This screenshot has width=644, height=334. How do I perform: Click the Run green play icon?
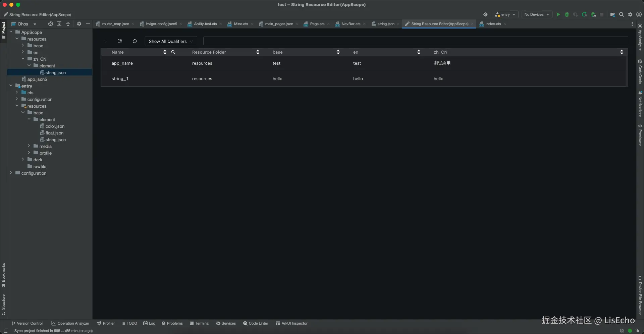pyautogui.click(x=558, y=14)
